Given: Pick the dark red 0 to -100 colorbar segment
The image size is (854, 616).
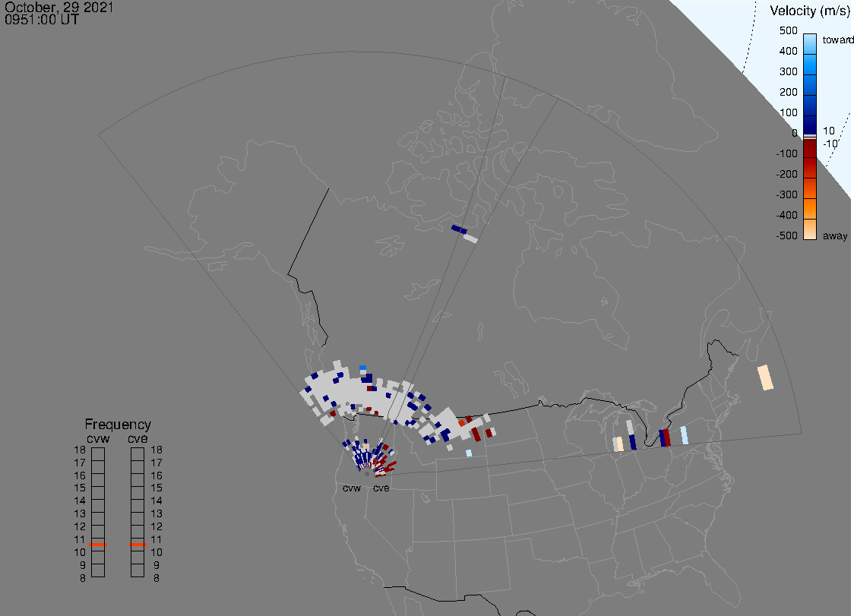Looking at the screenshot, I should (810, 149).
